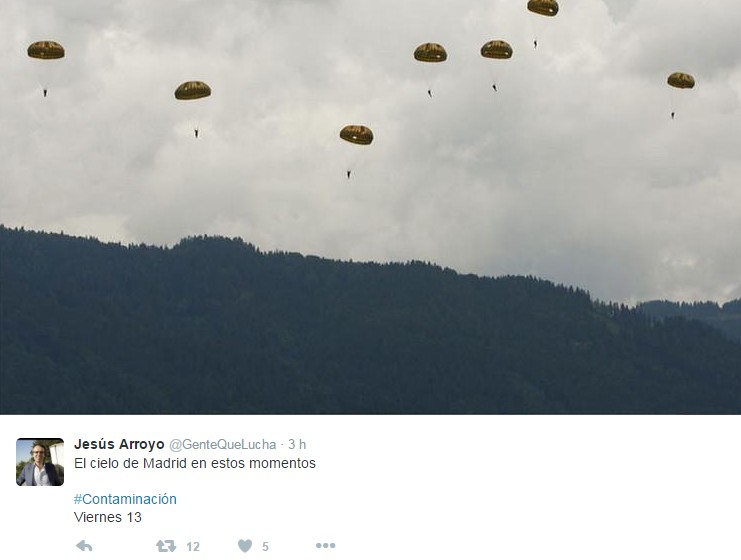741x560 pixels.
Task: Open Jesús Arroyo's profile picture
Action: click(x=40, y=462)
